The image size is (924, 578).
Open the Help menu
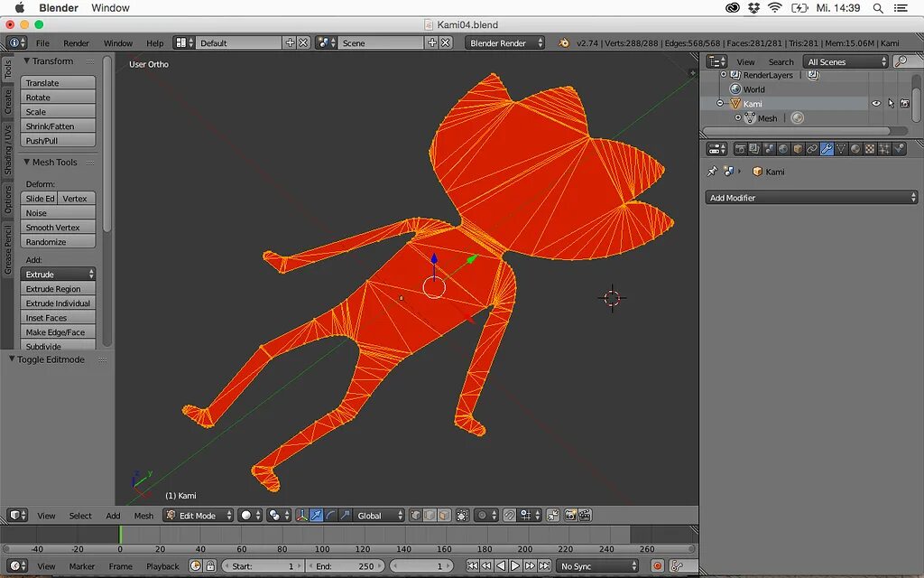pos(155,43)
